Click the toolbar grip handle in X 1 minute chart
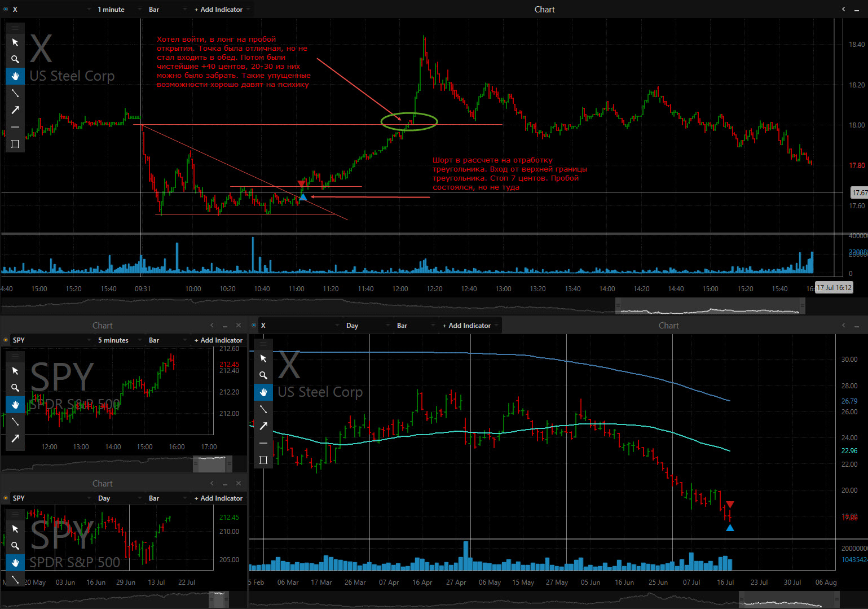Image resolution: width=868 pixels, height=609 pixels. (x=15, y=28)
